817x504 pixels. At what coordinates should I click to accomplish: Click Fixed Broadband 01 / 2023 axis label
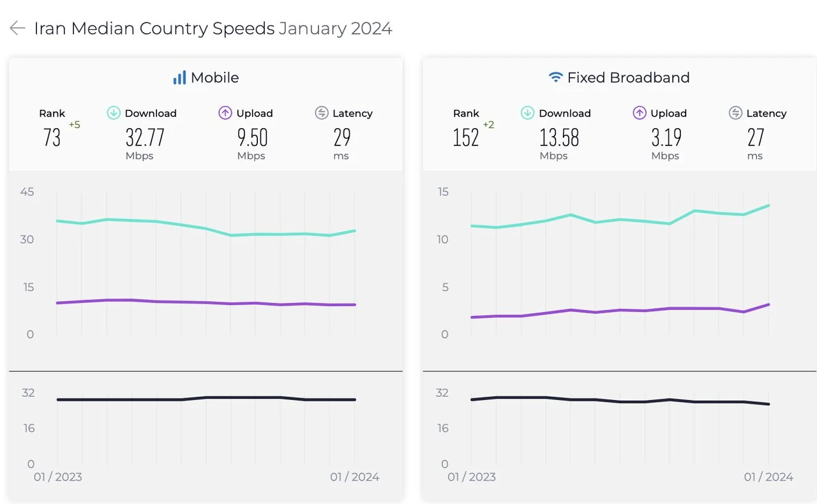[x=471, y=477]
